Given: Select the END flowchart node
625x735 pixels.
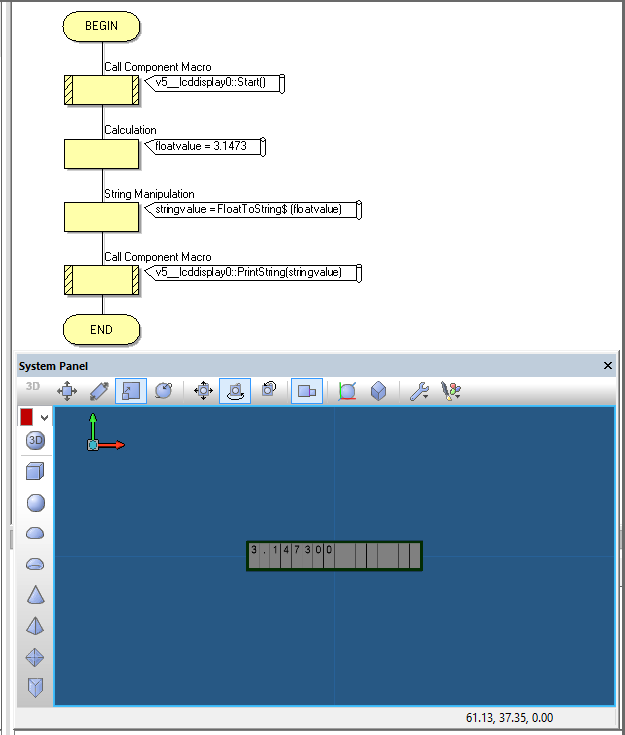Looking at the screenshot, I should (x=101, y=329).
